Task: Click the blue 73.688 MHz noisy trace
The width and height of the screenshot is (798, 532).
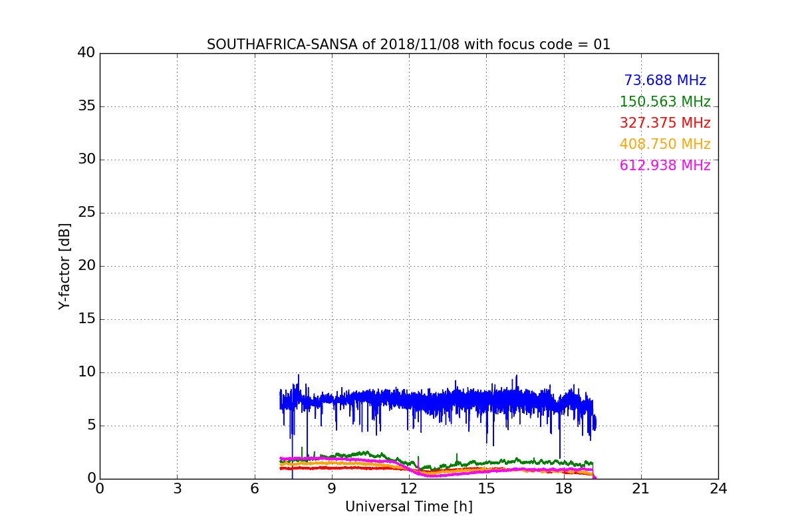Action: click(x=439, y=401)
